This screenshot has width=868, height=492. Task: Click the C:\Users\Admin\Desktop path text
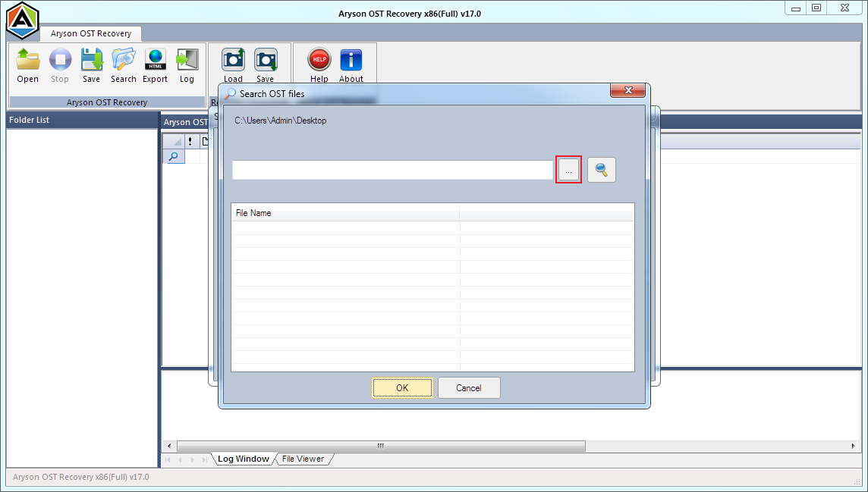click(280, 121)
